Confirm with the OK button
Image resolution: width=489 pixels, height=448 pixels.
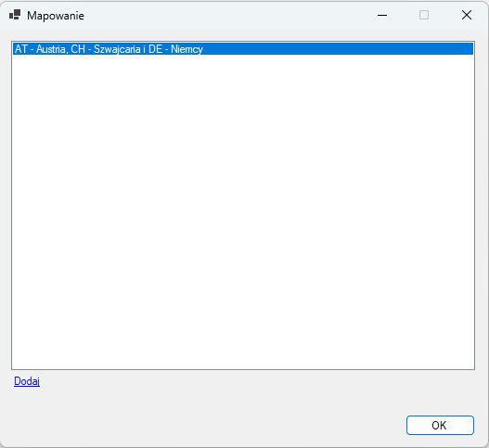[x=440, y=425]
